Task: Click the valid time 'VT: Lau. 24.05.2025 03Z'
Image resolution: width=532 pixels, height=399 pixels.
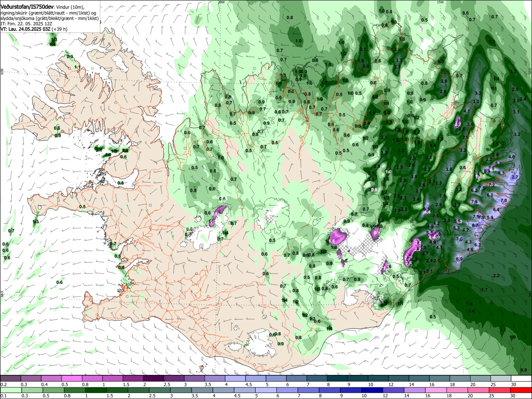Action: [26, 29]
